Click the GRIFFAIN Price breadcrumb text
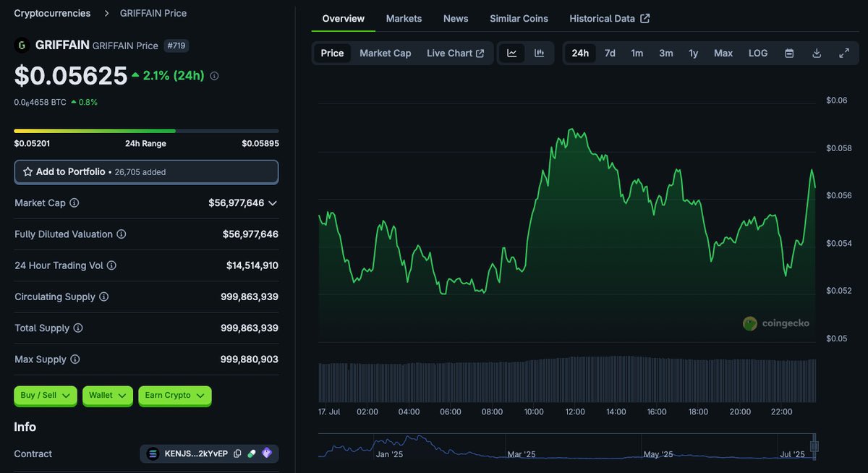868x473 pixels. 153,13
